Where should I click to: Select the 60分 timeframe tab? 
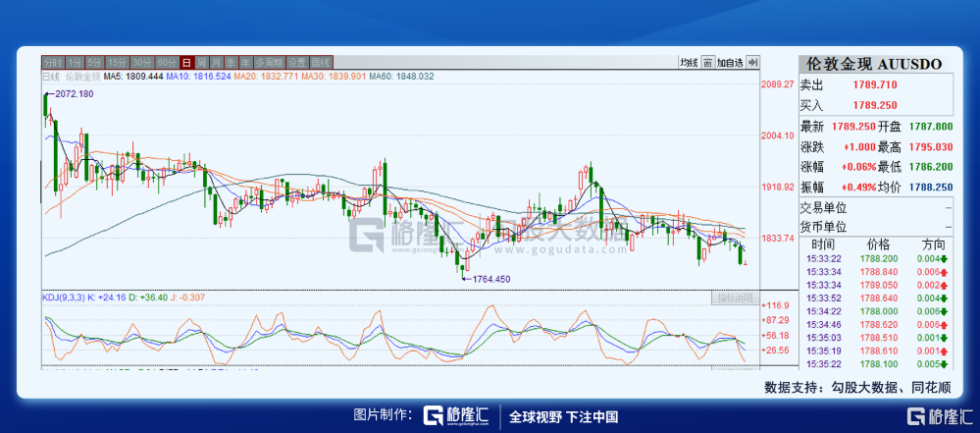(168, 63)
